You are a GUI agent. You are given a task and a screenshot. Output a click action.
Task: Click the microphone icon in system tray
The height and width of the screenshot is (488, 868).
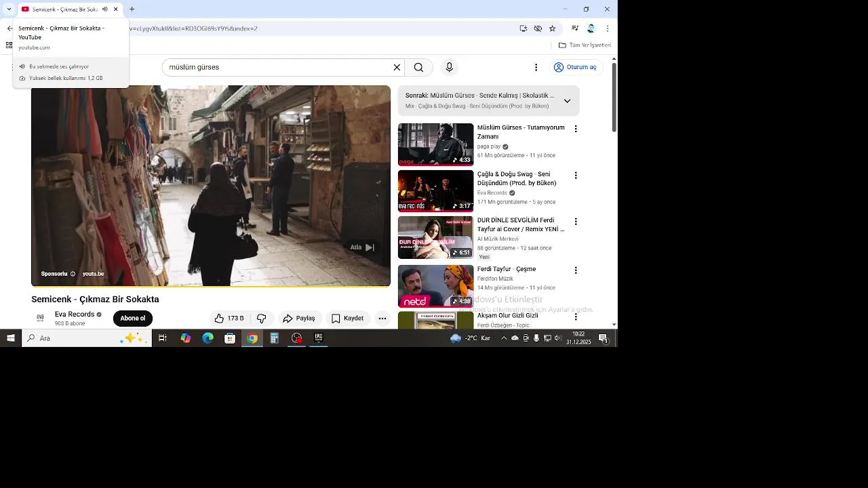536,338
